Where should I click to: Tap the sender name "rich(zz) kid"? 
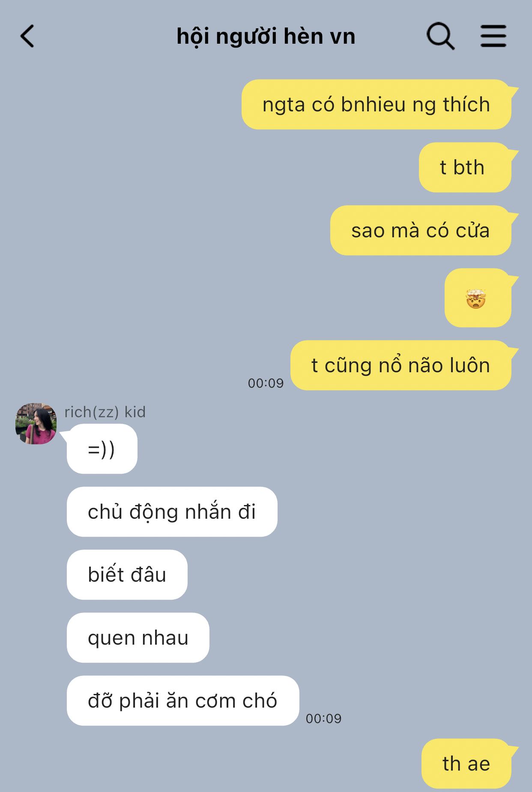coord(105,412)
